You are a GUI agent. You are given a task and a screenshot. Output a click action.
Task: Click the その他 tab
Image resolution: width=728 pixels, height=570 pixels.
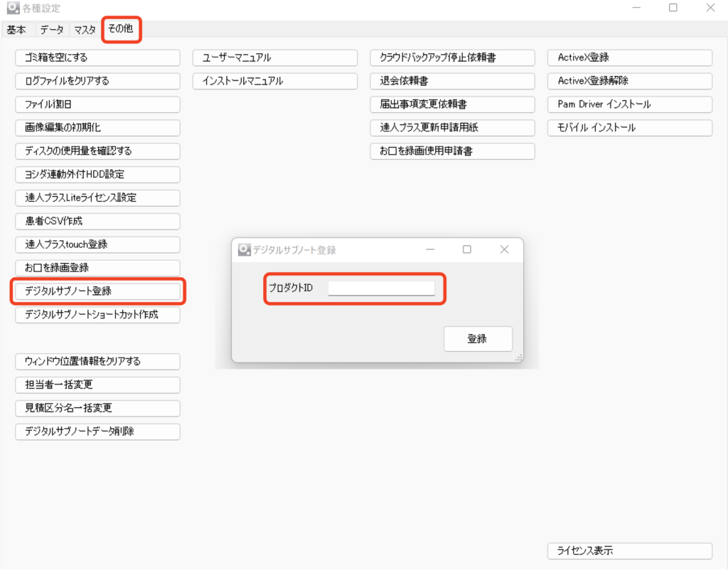point(120,29)
